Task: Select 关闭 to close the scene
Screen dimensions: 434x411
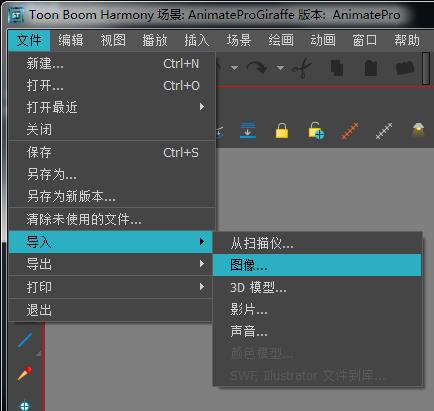Action: click(113, 129)
